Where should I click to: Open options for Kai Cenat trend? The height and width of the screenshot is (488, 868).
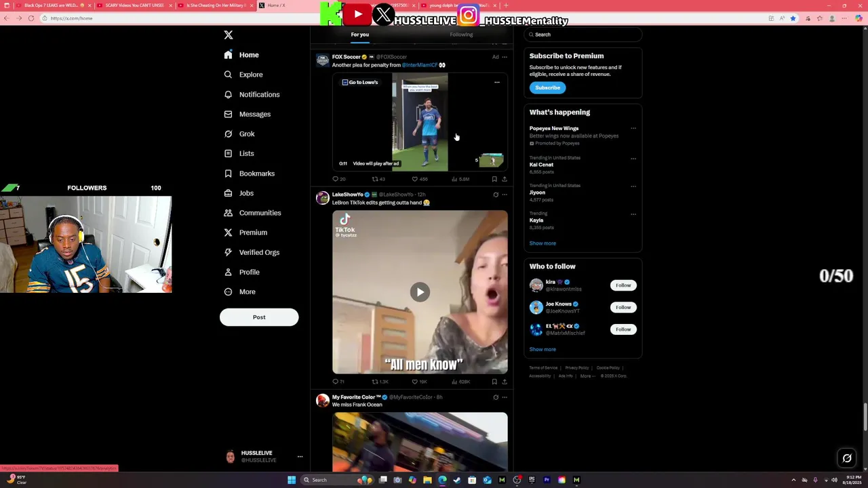click(633, 159)
